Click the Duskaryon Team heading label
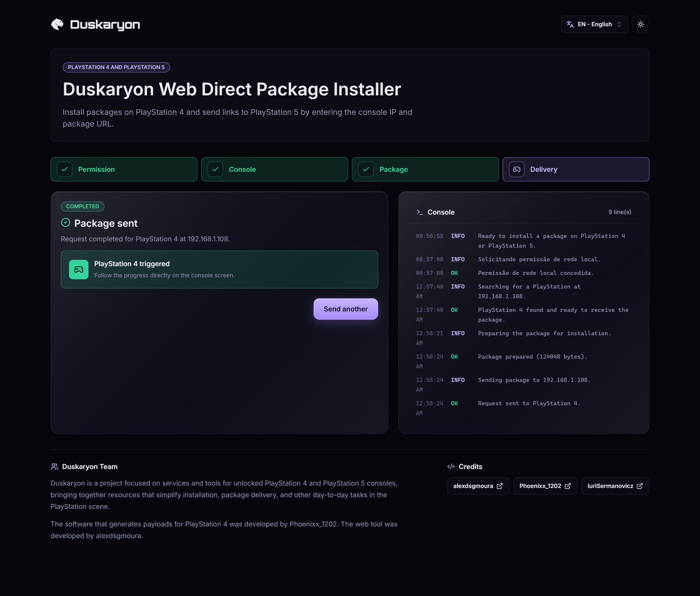Image resolution: width=700 pixels, height=596 pixels. (x=90, y=466)
